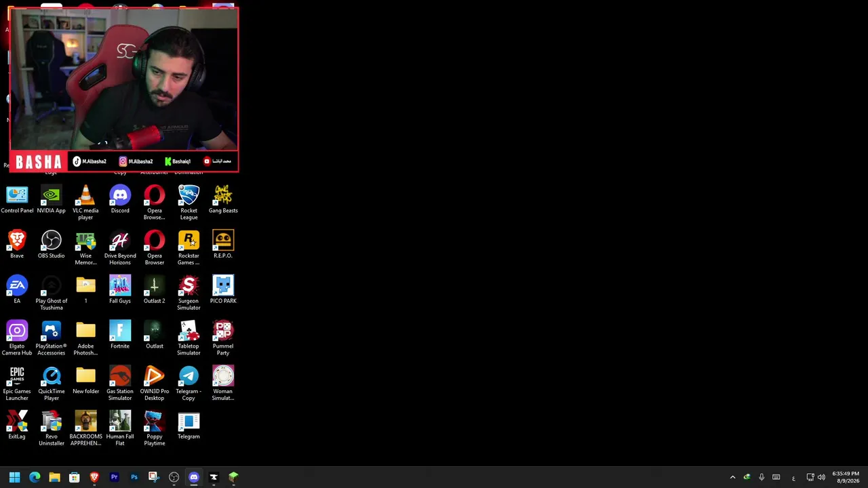Image resolution: width=868 pixels, height=488 pixels.
Task: Select the OWN3D Pro Desktop icon
Action: point(155,384)
